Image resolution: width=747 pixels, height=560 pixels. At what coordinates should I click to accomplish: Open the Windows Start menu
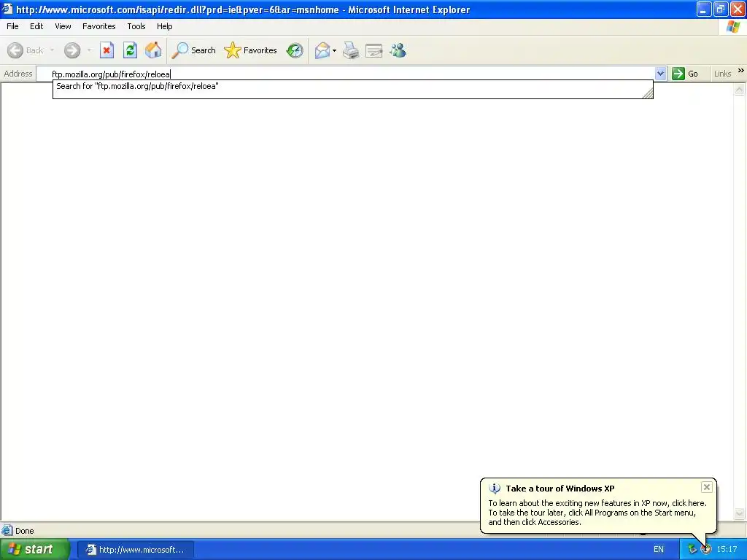click(34, 550)
